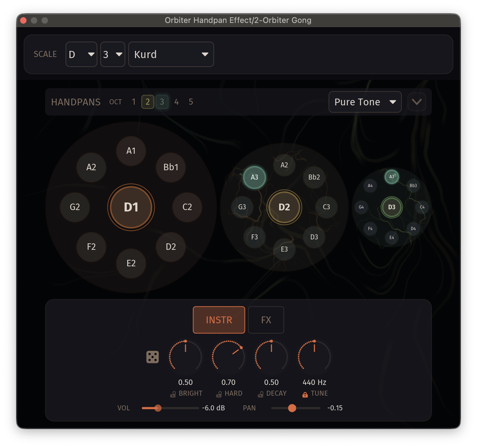This screenshot has width=477, height=448.
Task: Strike the E2 pad on large handpan
Action: pyautogui.click(x=131, y=263)
